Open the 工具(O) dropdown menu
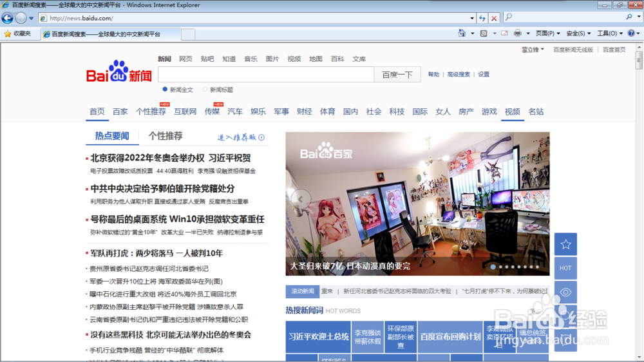This screenshot has height=362, width=644. 610,33
